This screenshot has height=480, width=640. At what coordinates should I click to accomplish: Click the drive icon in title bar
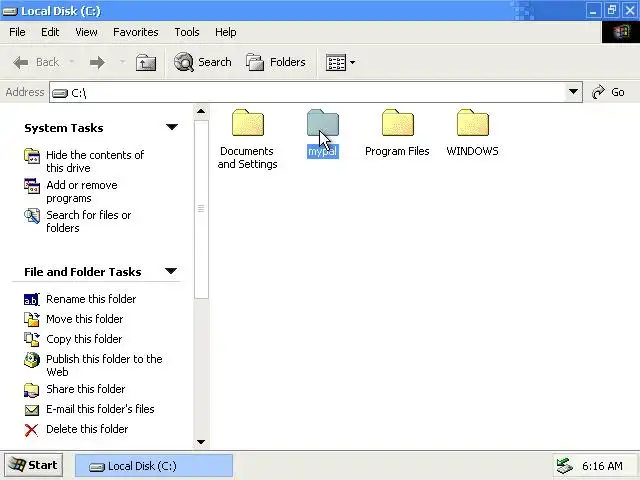pos(10,11)
